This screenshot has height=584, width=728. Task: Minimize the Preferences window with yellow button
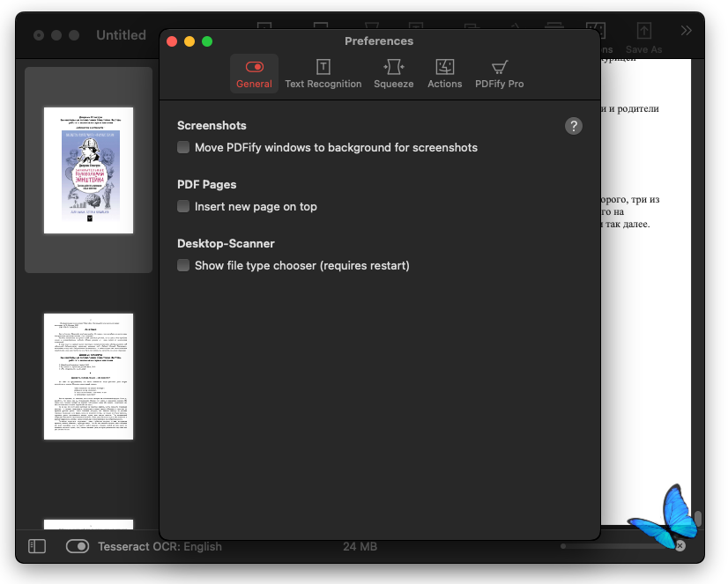(189, 41)
